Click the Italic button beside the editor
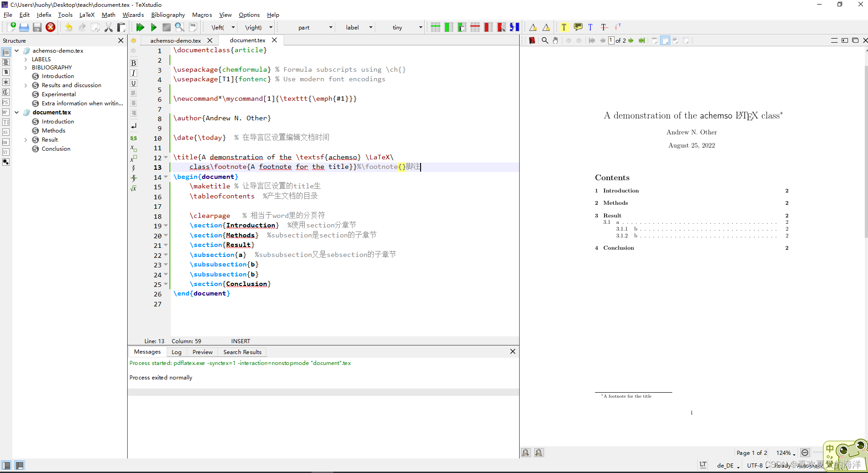Screen dimensions: 868x473 coord(134,73)
